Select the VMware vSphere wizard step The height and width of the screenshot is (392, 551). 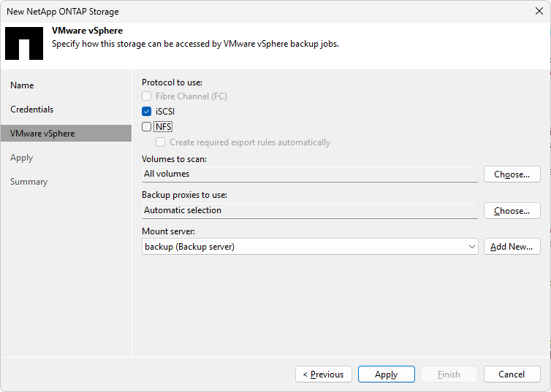66,134
